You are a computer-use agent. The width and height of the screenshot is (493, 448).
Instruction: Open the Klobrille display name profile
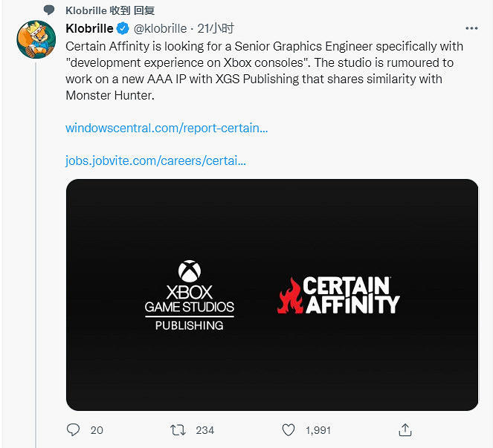click(x=89, y=28)
